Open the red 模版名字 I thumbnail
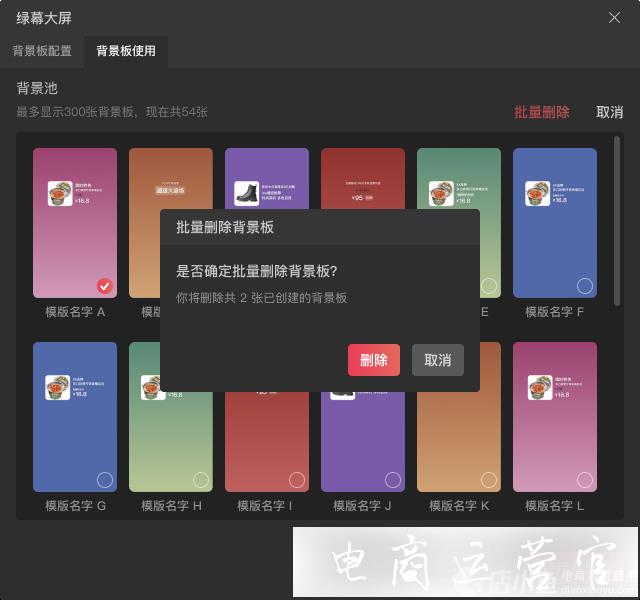640x600 pixels. [x=267, y=442]
